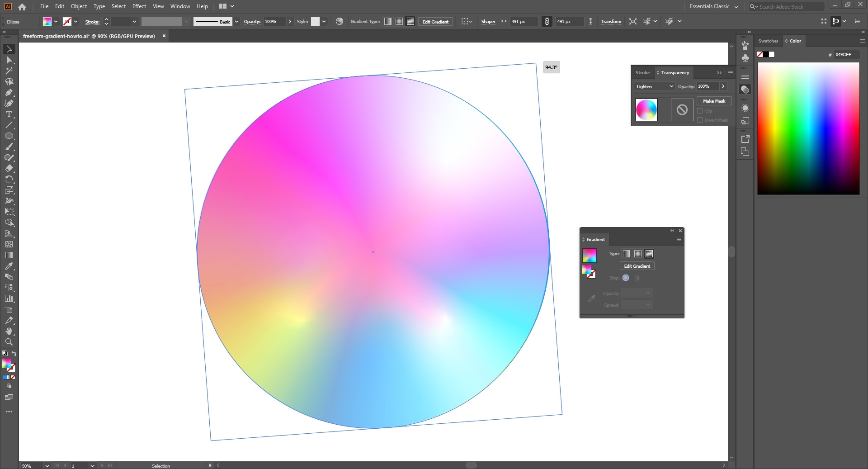Check Invert Mask in Transparency panel
This screenshot has height=469, width=868.
point(701,120)
